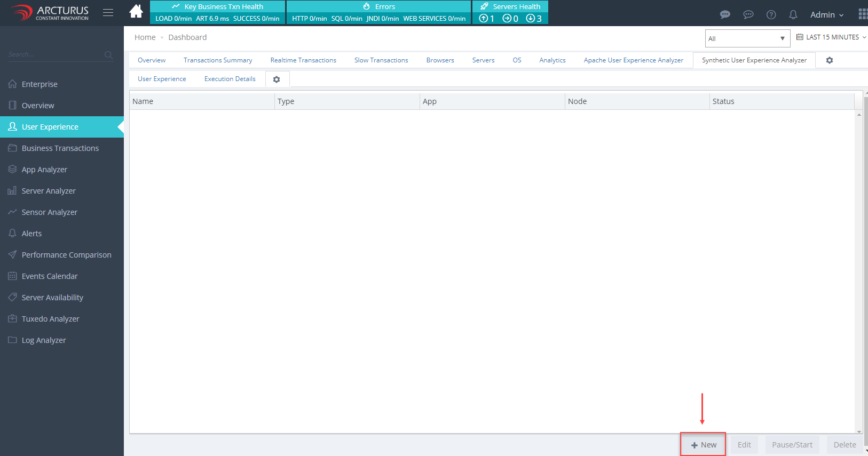Sort table by Name column header
The height and width of the screenshot is (456, 868).
point(143,101)
